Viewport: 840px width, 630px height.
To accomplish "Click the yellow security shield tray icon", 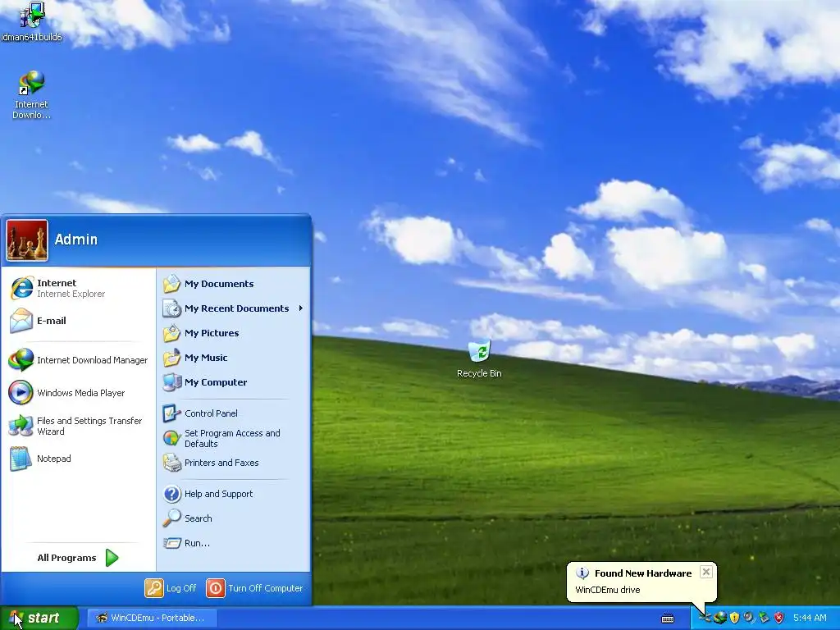I will (734, 619).
